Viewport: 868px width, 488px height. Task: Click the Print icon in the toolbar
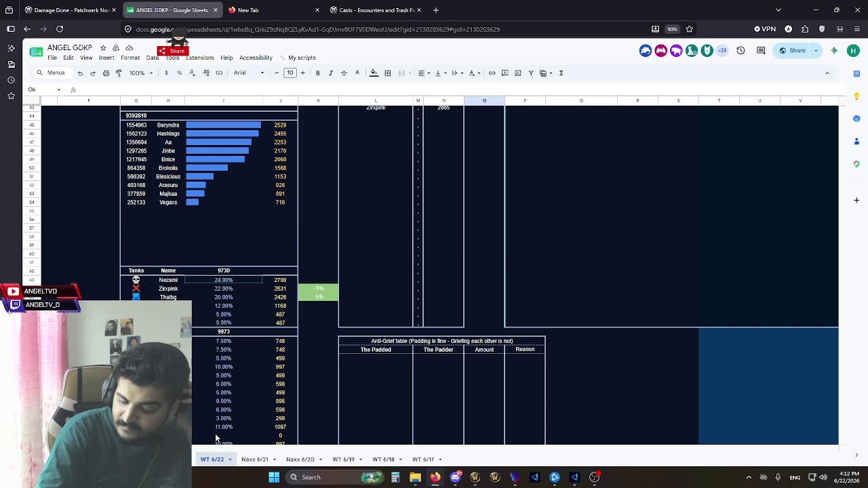[x=106, y=73]
